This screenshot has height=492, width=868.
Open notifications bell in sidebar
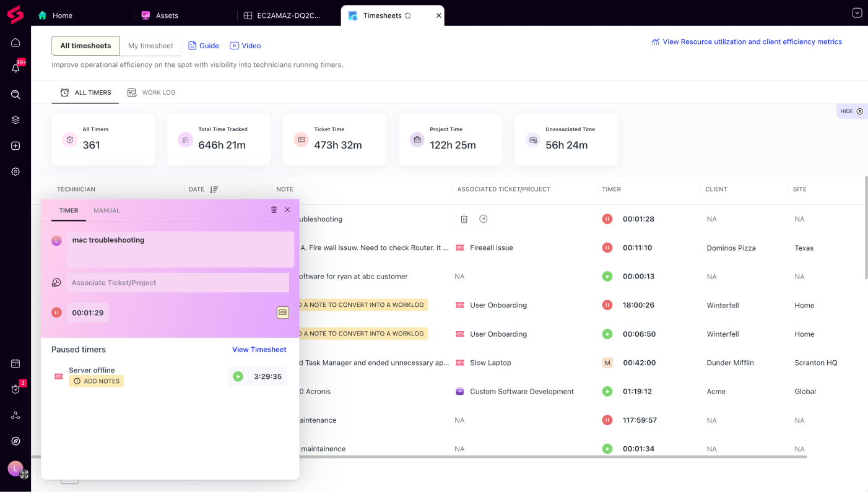(x=15, y=69)
